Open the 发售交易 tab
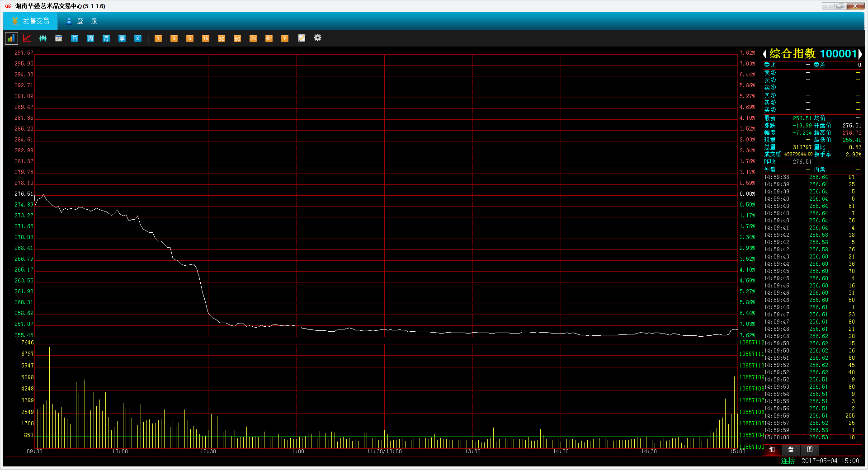This screenshot has height=470, width=868. [x=30, y=21]
